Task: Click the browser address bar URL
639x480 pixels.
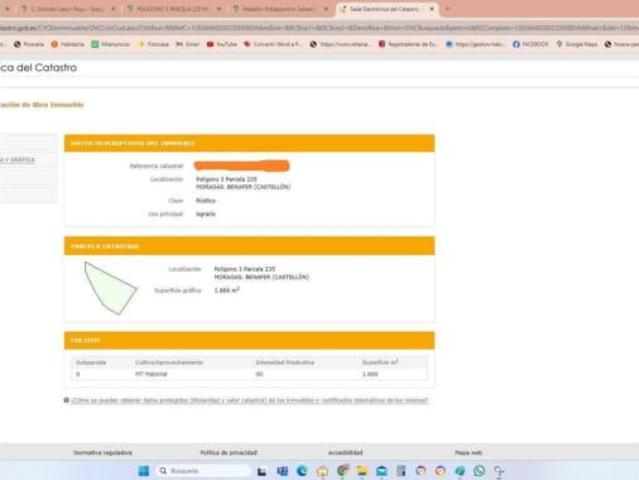Action: pyautogui.click(x=320, y=28)
